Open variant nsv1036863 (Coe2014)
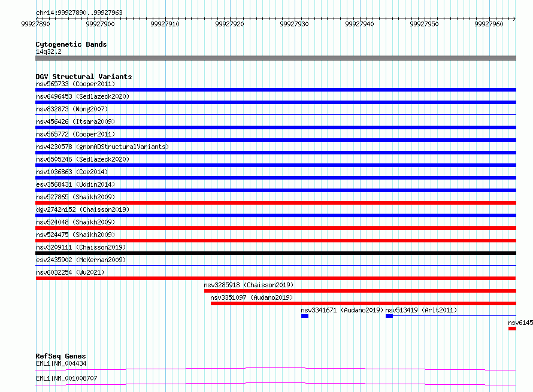This screenshot has width=533, height=392. 72,172
